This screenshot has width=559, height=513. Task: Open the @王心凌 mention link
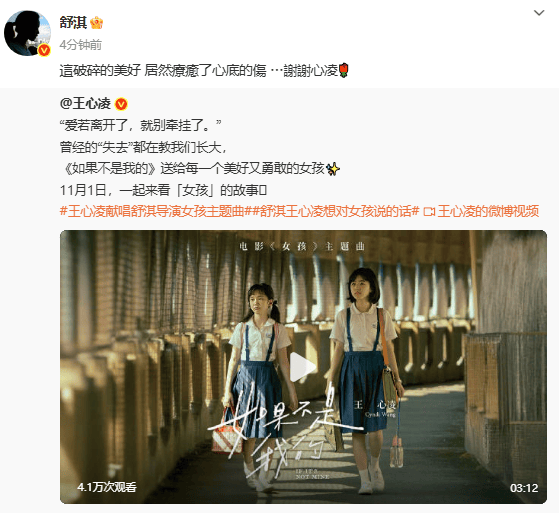click(86, 104)
